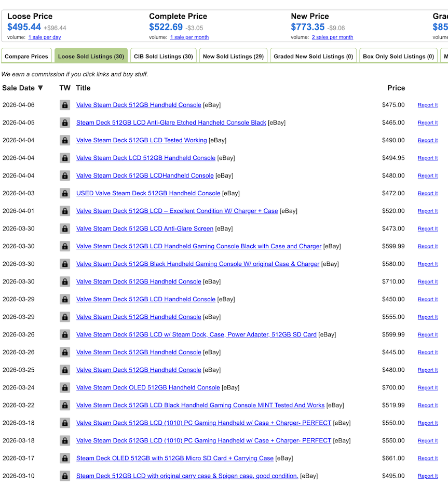Click lock icon for Anti-Glare Screen listing
448x485 pixels.
coord(64,228)
